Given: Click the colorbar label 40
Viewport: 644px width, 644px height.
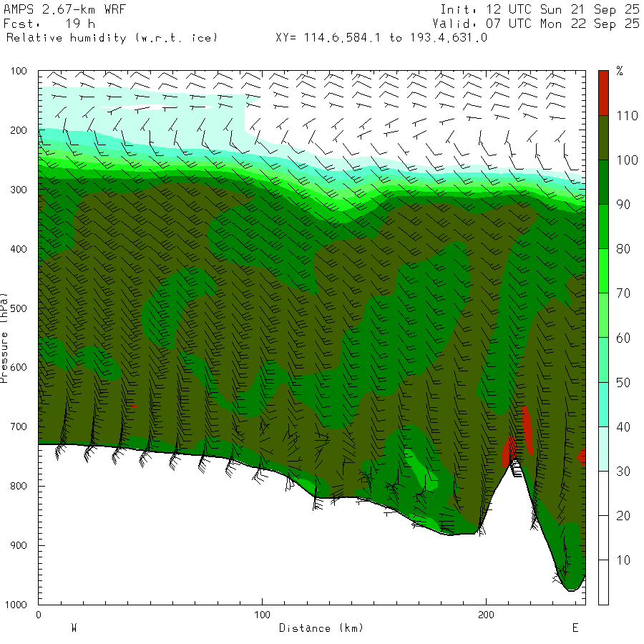Looking at the screenshot, I should point(623,427).
